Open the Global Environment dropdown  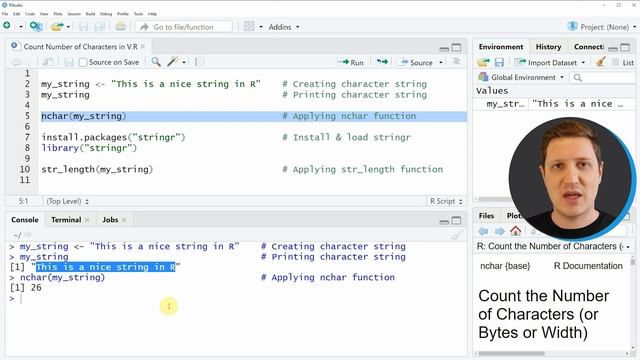point(521,77)
